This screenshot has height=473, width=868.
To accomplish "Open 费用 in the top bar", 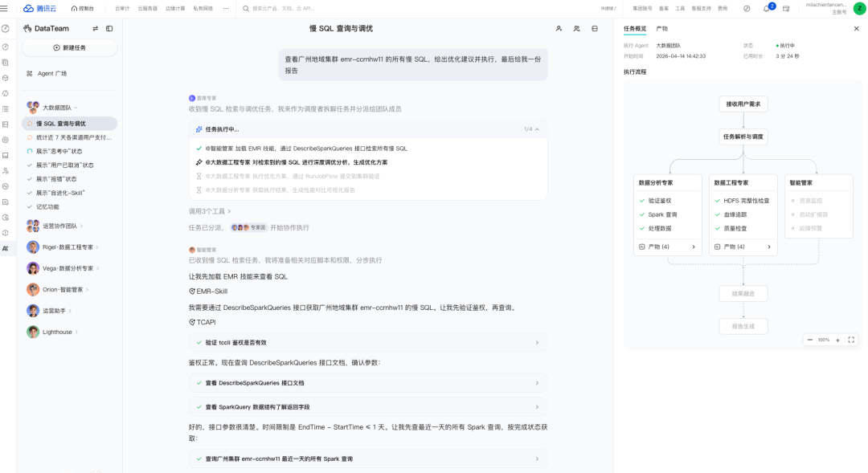I will point(723,8).
